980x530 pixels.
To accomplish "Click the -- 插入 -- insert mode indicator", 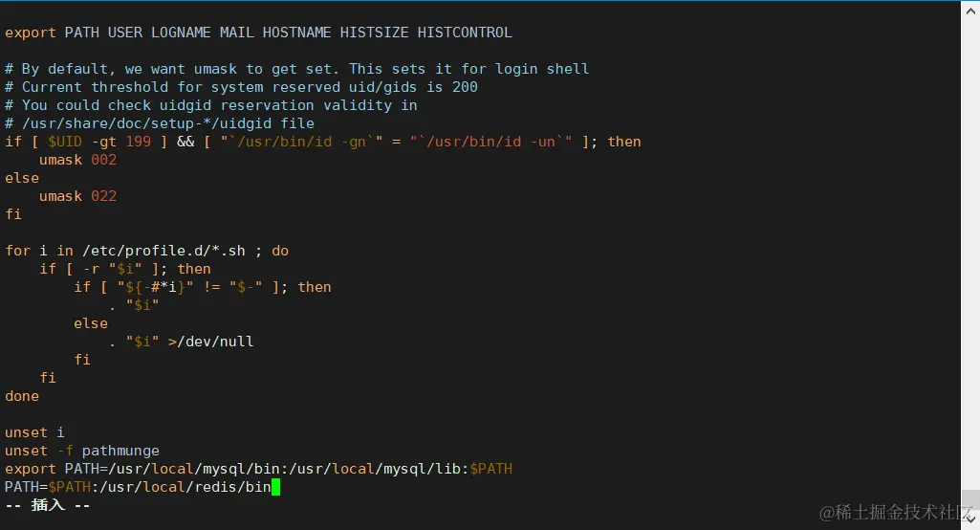I will pyautogui.click(x=48, y=505).
